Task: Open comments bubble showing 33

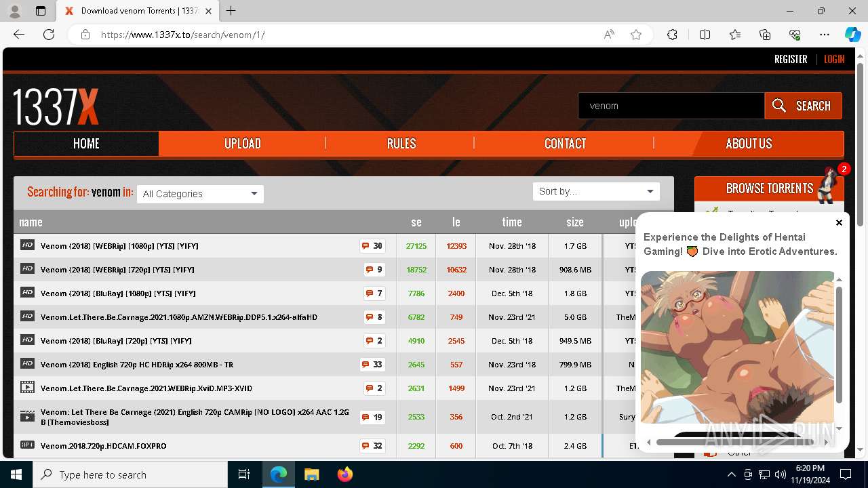Action: pyautogui.click(x=372, y=365)
